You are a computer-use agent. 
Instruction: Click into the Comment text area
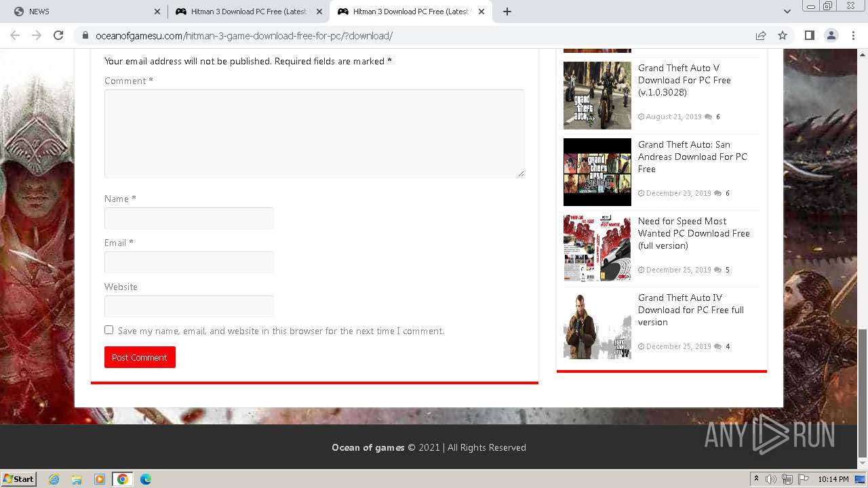[x=314, y=134]
